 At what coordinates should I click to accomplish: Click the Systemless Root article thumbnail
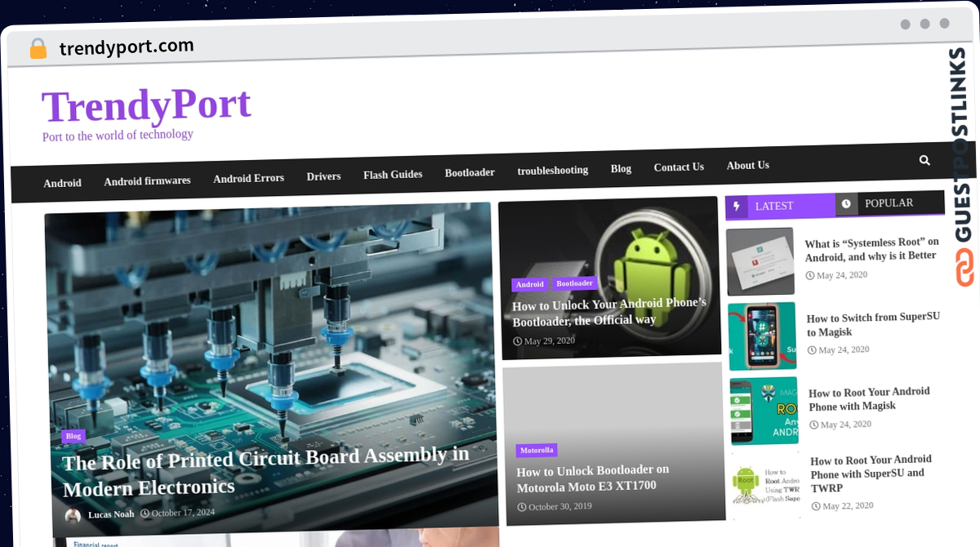click(760, 261)
